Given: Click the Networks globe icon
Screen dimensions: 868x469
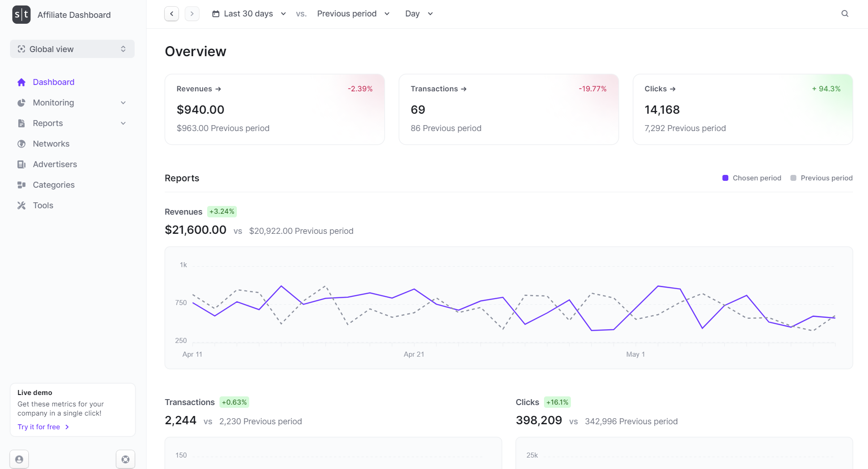Looking at the screenshot, I should point(21,144).
